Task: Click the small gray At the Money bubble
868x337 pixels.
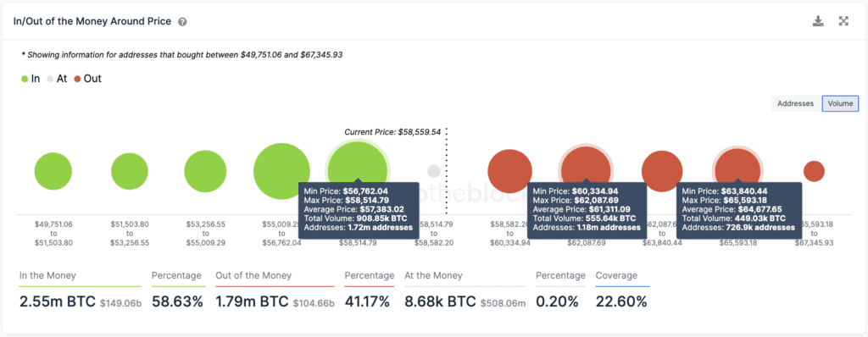Action: coord(435,171)
